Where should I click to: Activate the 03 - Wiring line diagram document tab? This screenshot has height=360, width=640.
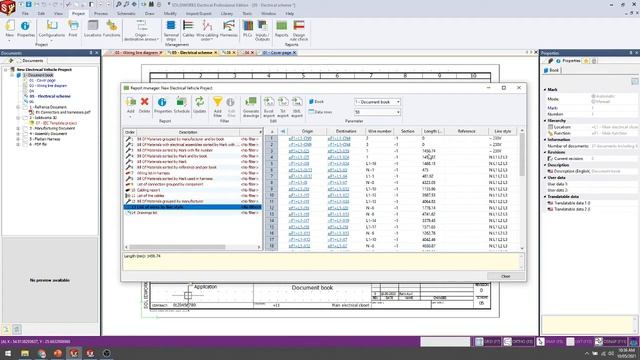tap(136, 53)
